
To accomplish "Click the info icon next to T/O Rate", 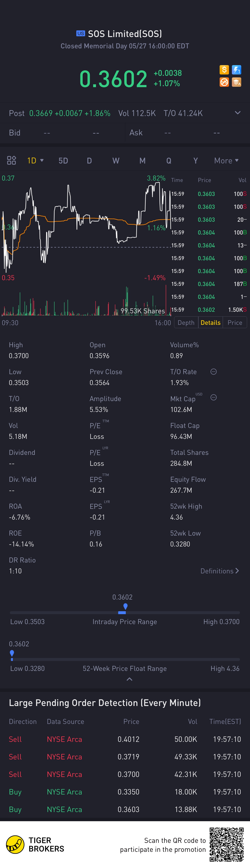I will point(213,372).
